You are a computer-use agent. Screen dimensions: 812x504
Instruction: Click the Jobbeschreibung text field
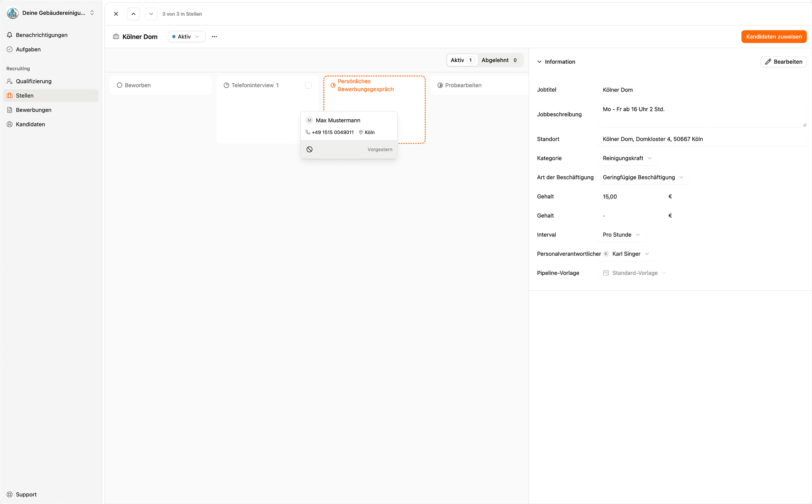(x=701, y=114)
